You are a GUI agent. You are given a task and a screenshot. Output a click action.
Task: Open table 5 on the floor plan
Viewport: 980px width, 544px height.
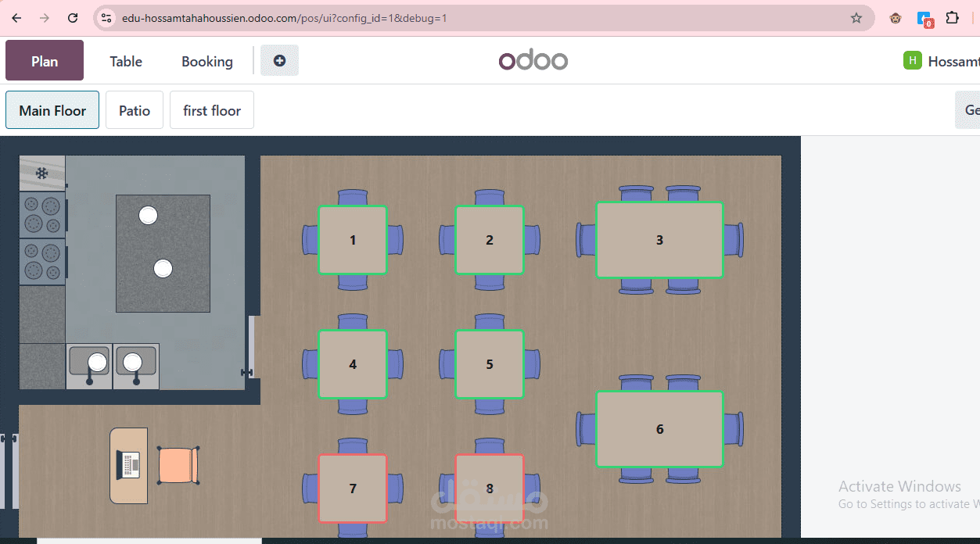(x=490, y=364)
